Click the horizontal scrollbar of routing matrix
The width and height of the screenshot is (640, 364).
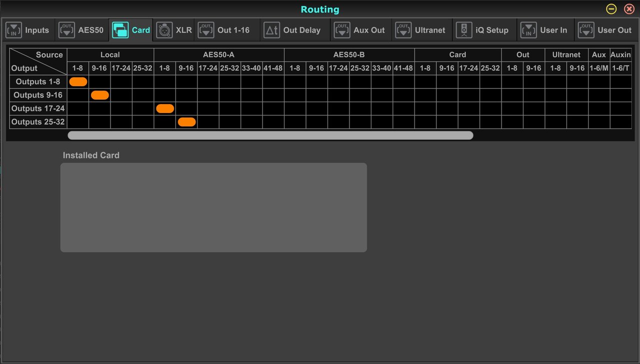point(270,135)
